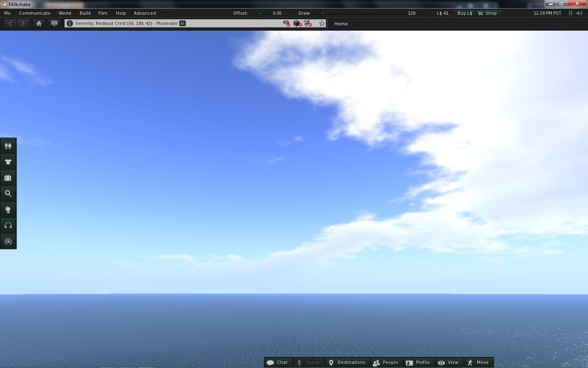Teleport home using the house icon
Screen dimensions: 588x368
tap(39, 24)
